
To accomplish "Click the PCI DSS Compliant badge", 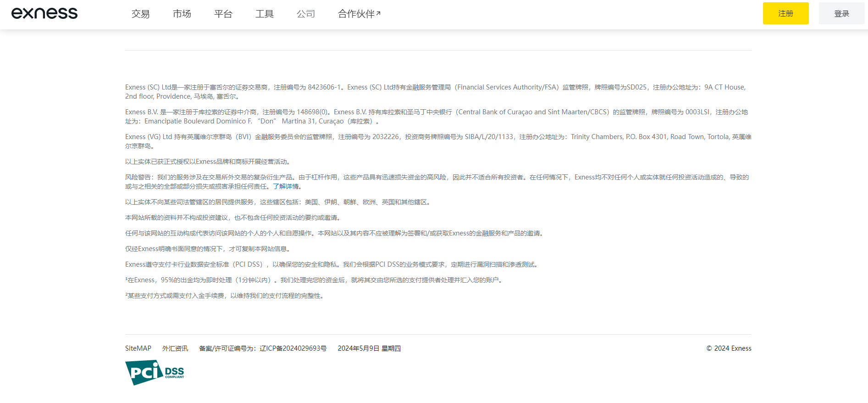I will click(x=155, y=372).
